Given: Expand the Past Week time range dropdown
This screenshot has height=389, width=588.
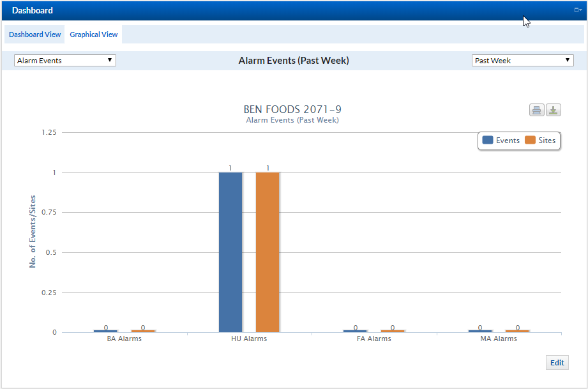Looking at the screenshot, I should [x=522, y=61].
